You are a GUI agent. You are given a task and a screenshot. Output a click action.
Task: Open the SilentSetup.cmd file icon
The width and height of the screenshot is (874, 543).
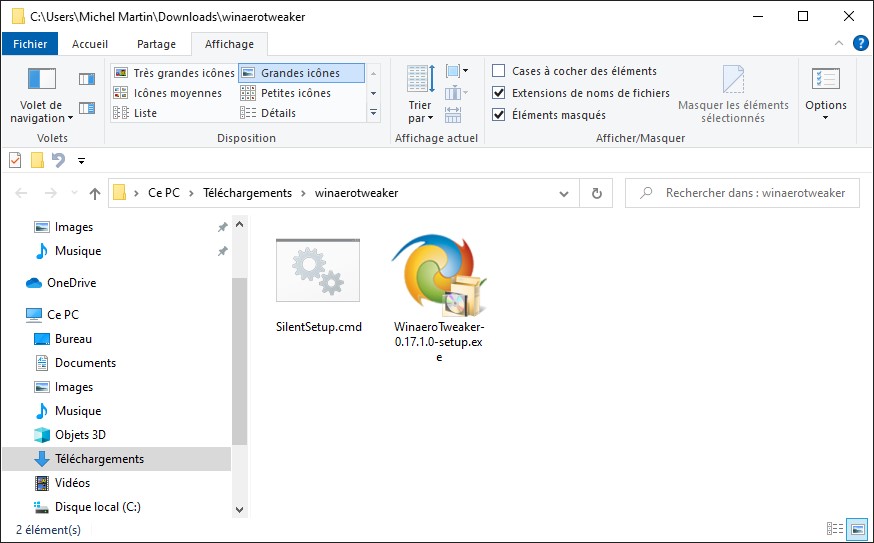click(317, 271)
